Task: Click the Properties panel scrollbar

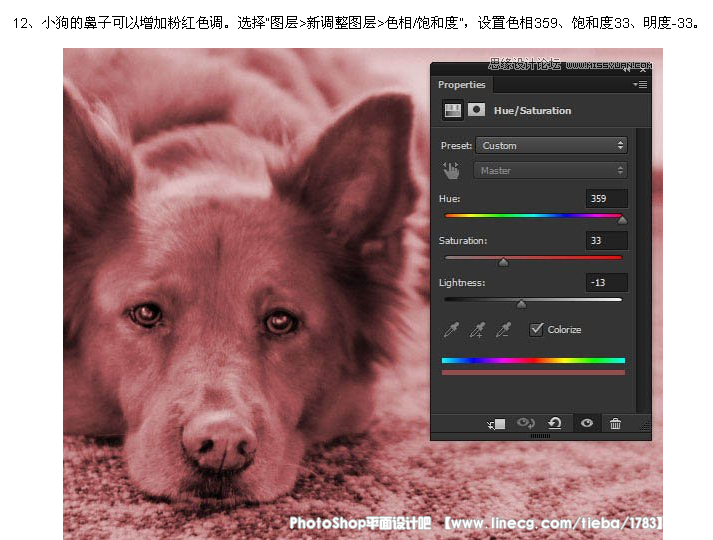Action: click(641, 270)
